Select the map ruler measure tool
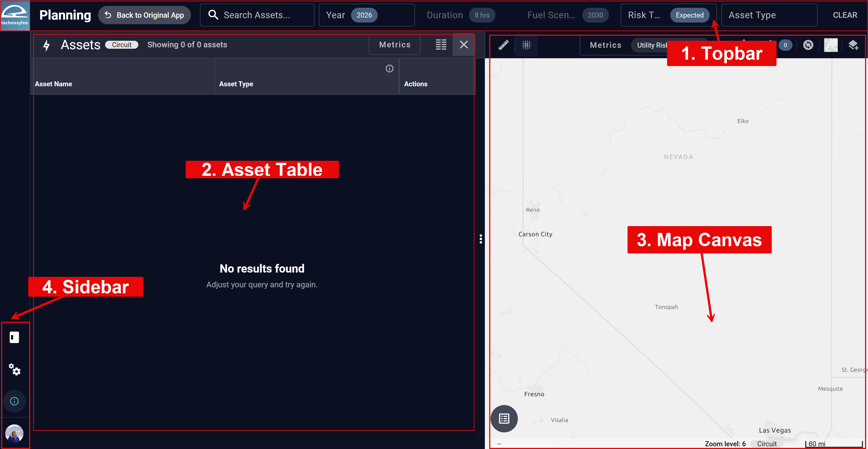Image resolution: width=868 pixels, height=449 pixels. point(503,45)
